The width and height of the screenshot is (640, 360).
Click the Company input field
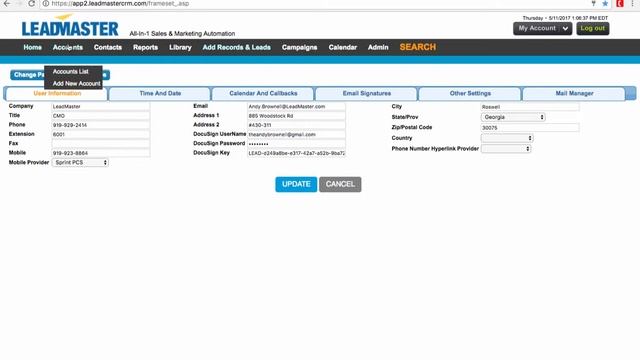click(100, 107)
